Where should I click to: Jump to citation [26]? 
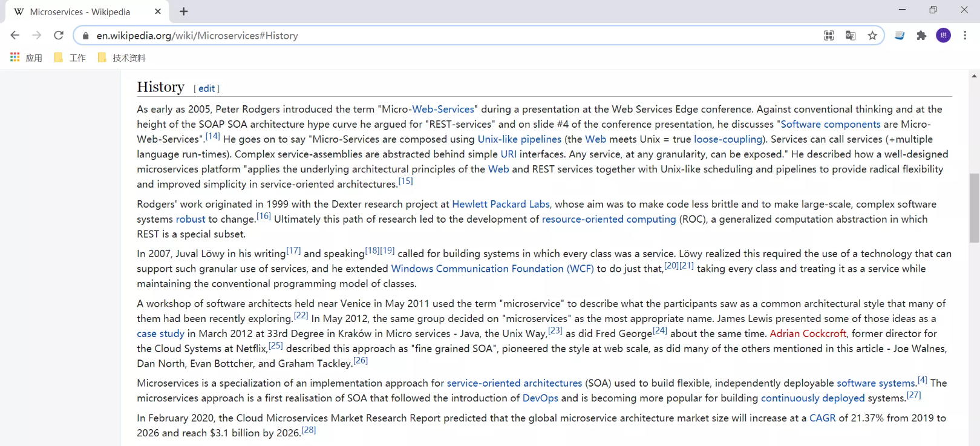coord(361,361)
